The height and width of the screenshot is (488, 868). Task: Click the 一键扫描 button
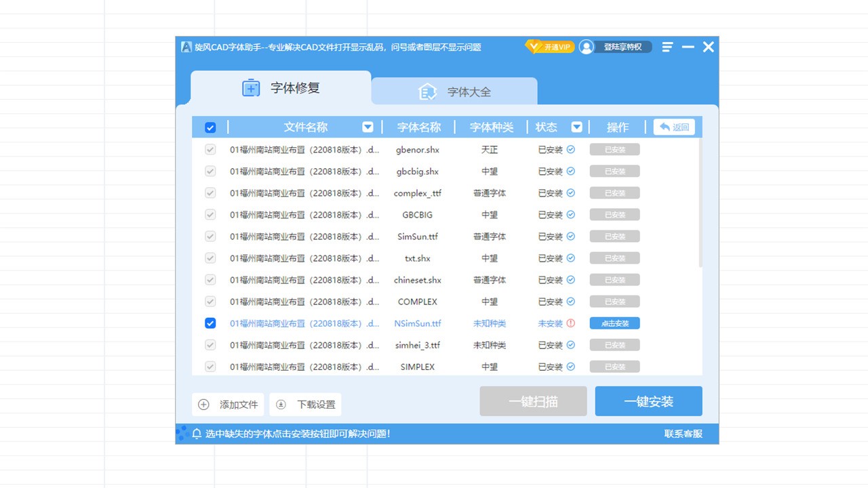point(533,401)
